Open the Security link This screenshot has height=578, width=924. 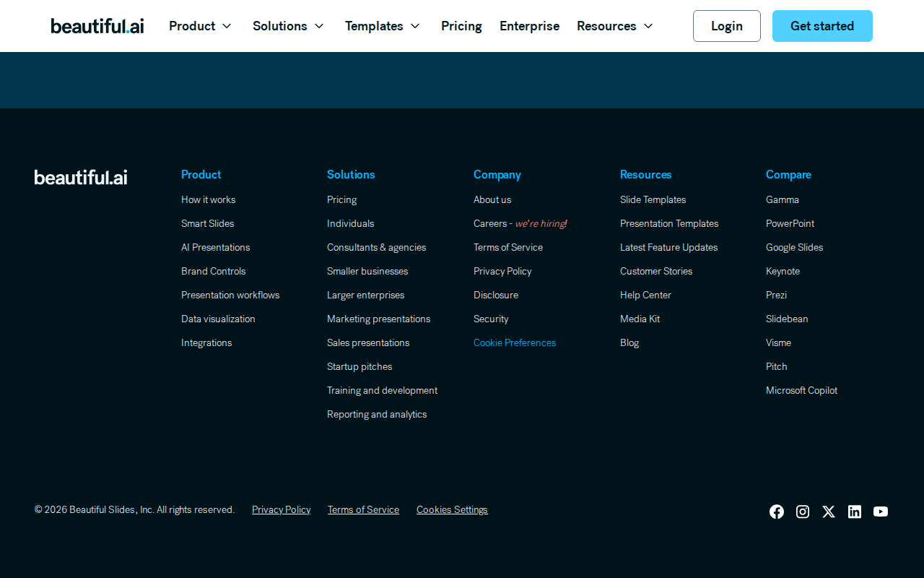[491, 319]
